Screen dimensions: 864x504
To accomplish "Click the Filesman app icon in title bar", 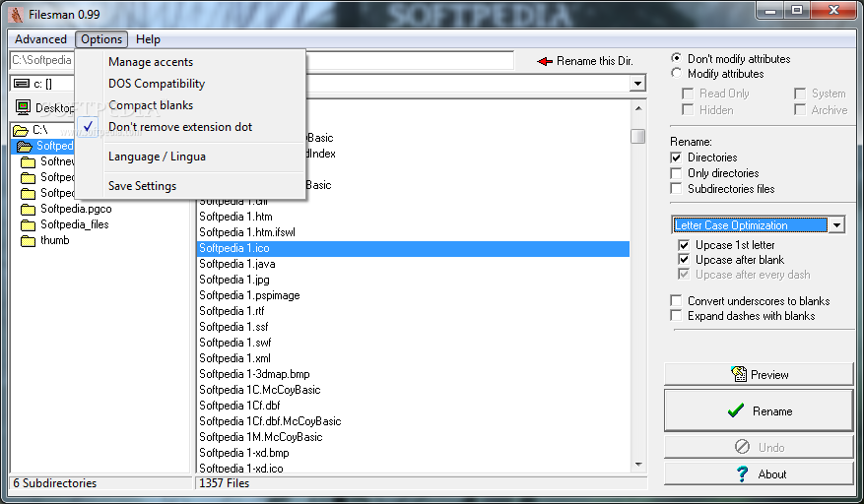I will (x=17, y=15).
